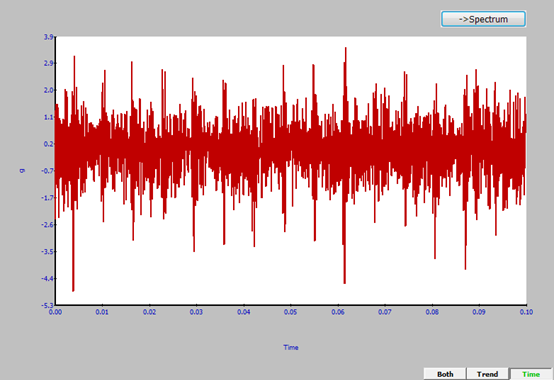Click the 3.9 y-axis value
This screenshot has width=554, height=380.
coord(49,37)
